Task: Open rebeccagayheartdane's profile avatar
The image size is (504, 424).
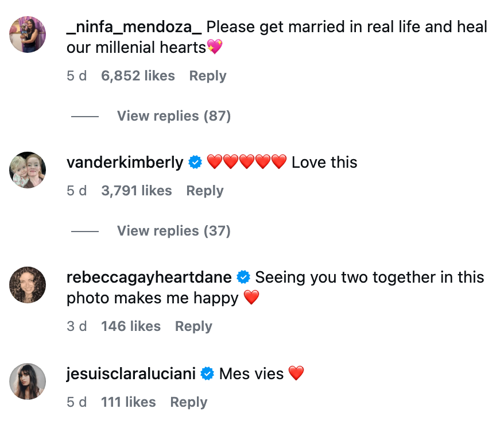Action: [28, 285]
